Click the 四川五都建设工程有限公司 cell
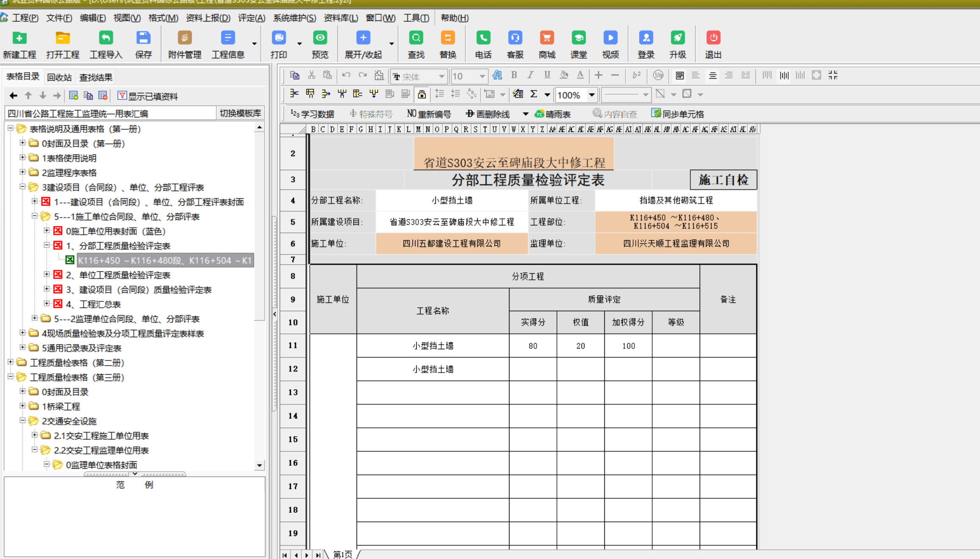The width and height of the screenshot is (980, 559). 451,244
